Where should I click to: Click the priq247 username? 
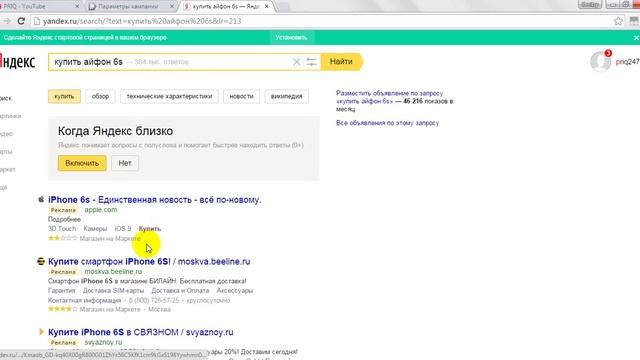point(628,62)
